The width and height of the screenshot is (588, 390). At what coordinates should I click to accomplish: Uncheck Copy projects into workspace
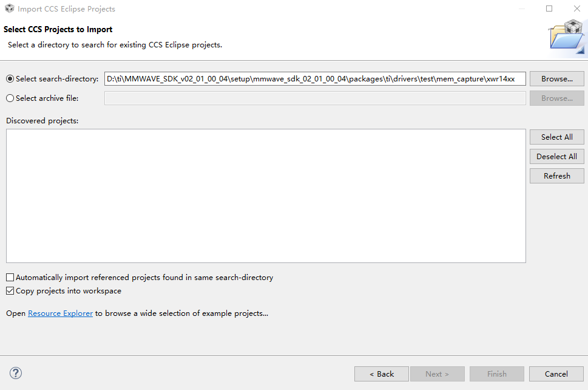[10, 291]
